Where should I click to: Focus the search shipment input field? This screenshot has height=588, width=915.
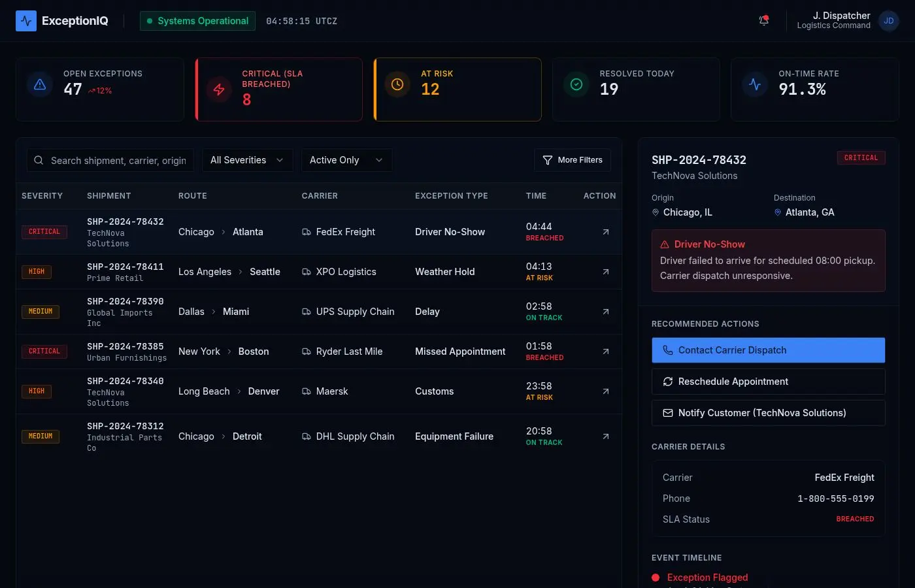click(118, 161)
